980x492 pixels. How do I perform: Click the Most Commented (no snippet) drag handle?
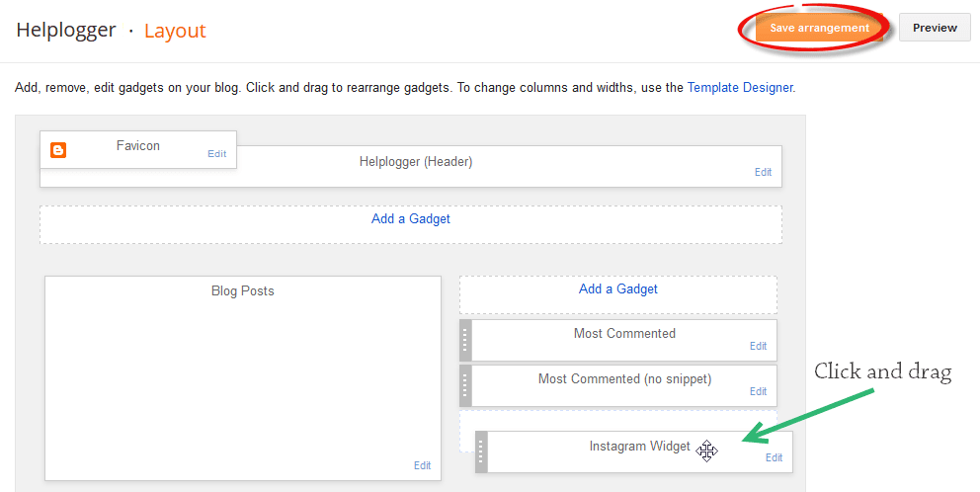(466, 385)
